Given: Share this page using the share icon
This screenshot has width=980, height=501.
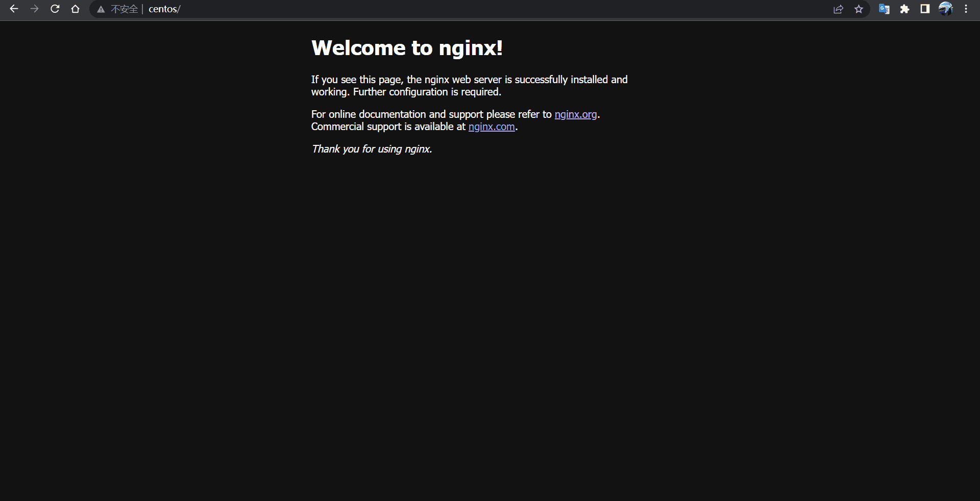Looking at the screenshot, I should click(x=838, y=9).
